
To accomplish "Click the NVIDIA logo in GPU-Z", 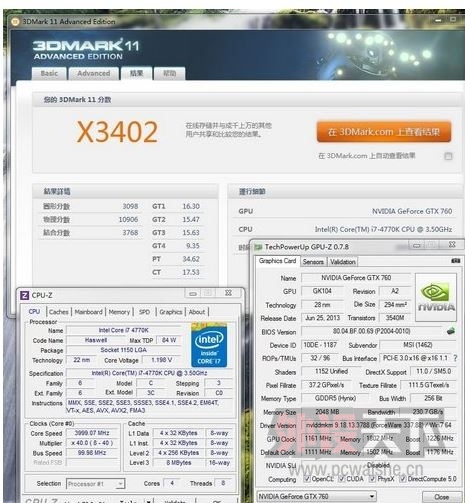I will point(436,297).
